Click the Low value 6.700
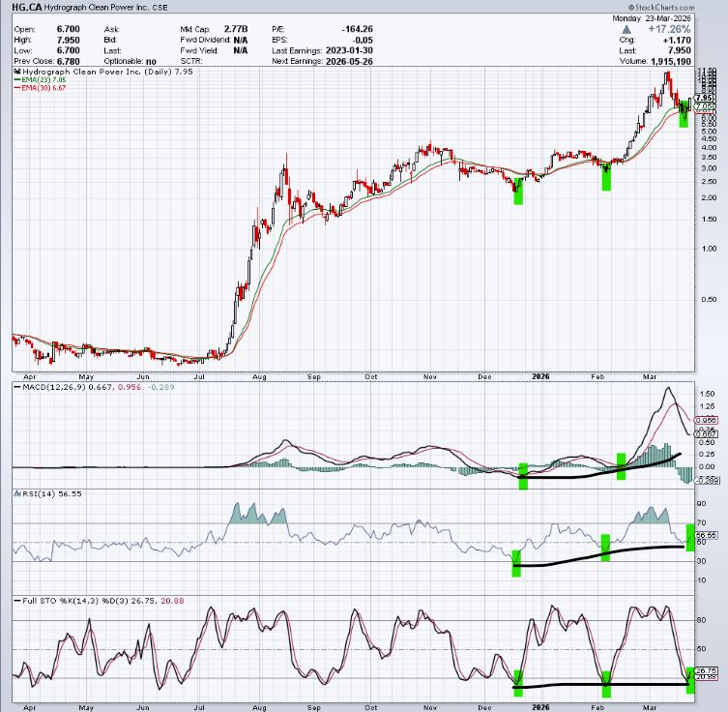The width and height of the screenshot is (728, 712). [x=69, y=50]
